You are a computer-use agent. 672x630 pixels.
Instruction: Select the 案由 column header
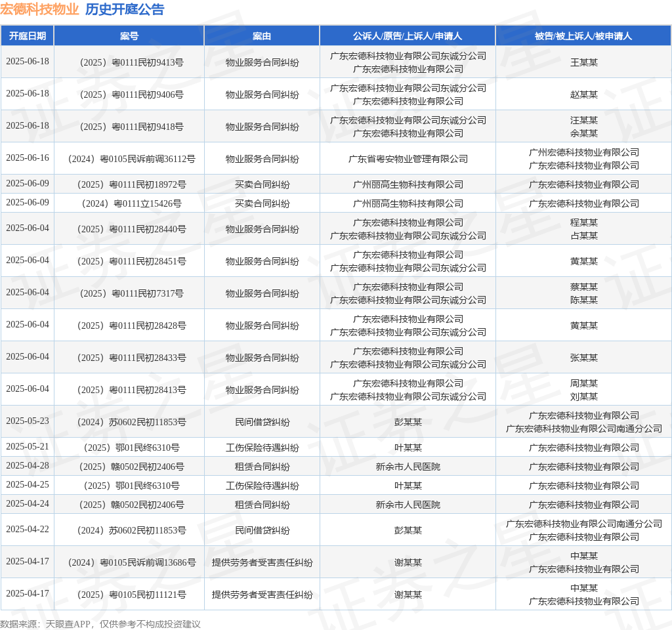click(262, 36)
